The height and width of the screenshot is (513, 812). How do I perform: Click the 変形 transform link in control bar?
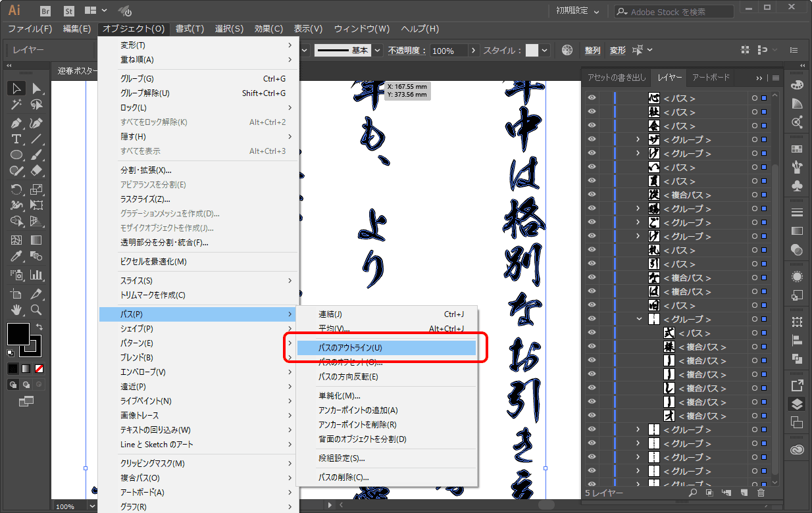click(617, 51)
